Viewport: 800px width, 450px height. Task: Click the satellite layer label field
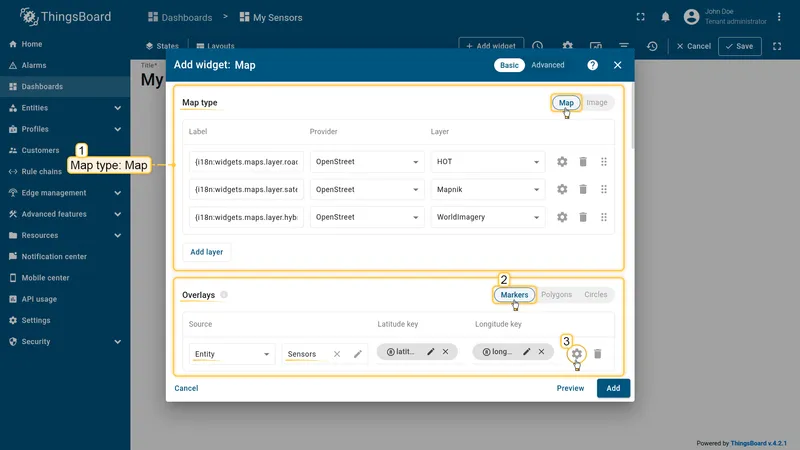point(246,189)
